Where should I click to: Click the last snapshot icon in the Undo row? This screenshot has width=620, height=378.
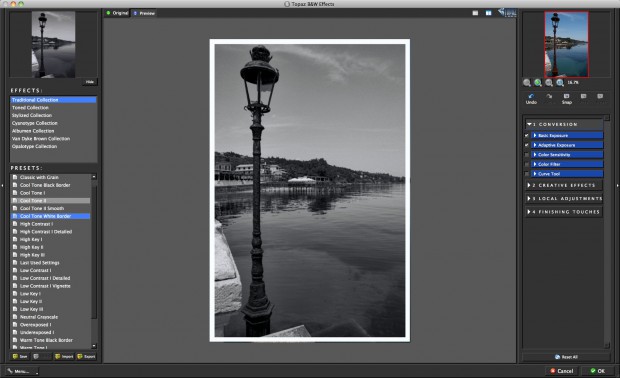click(x=600, y=96)
